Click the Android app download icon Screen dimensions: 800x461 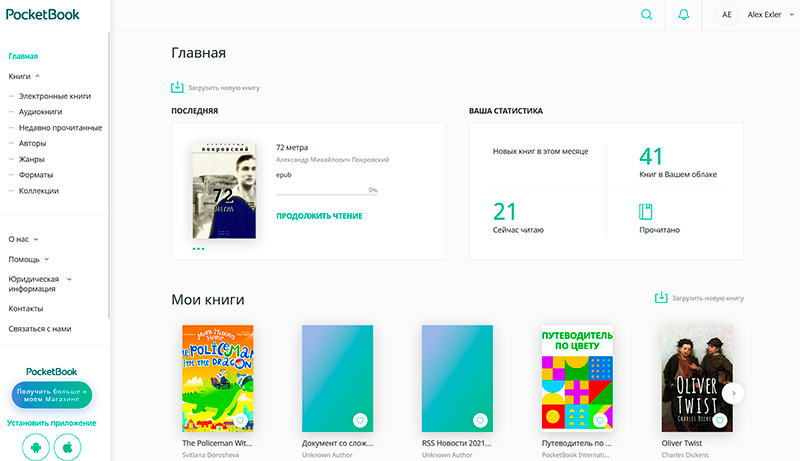[x=36, y=447]
